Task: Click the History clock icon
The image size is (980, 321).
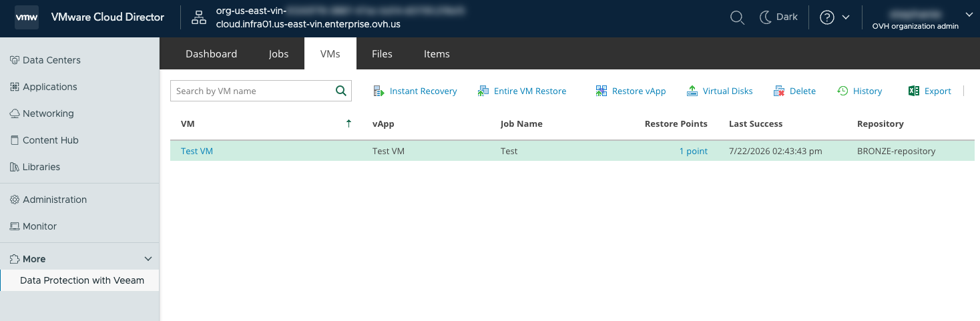Action: pyautogui.click(x=842, y=91)
